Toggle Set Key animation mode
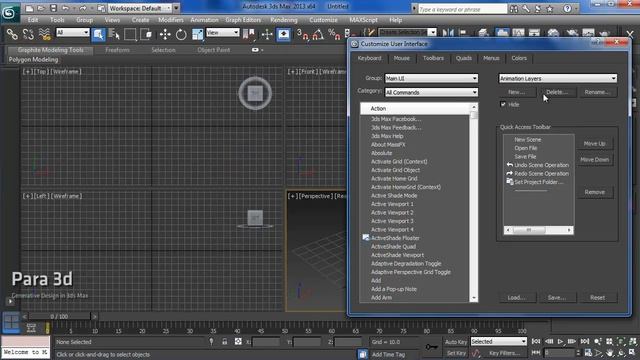Image resolution: width=640 pixels, height=360 pixels. coord(456,353)
